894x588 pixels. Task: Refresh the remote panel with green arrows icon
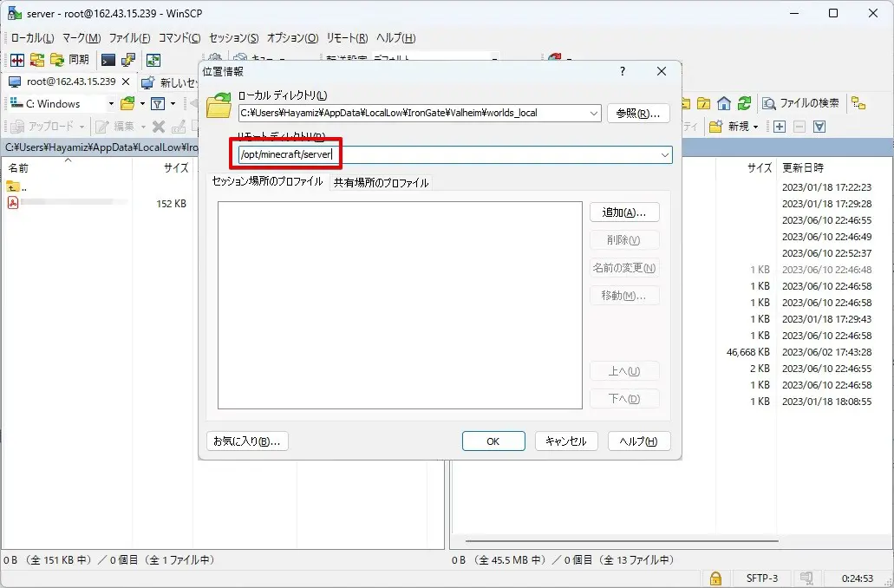click(743, 103)
